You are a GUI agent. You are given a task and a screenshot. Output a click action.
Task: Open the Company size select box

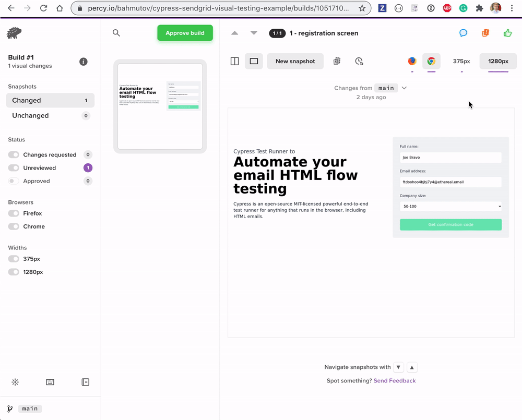451,206
